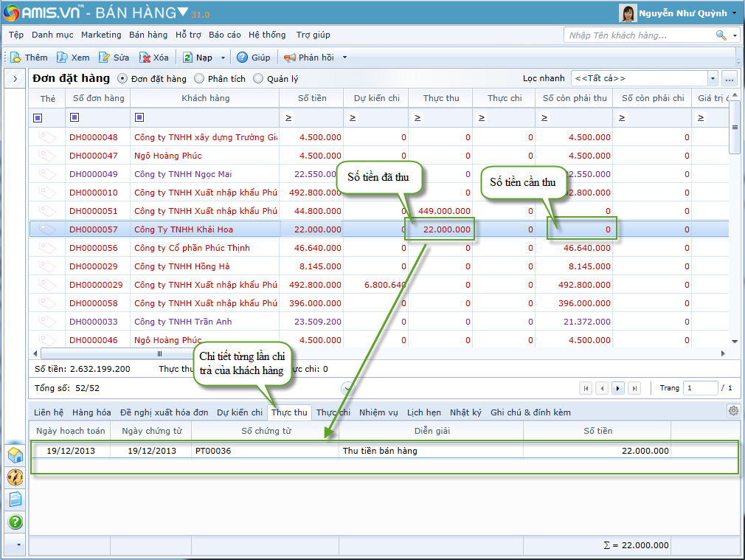Select the Phân tích radio button

point(199,78)
